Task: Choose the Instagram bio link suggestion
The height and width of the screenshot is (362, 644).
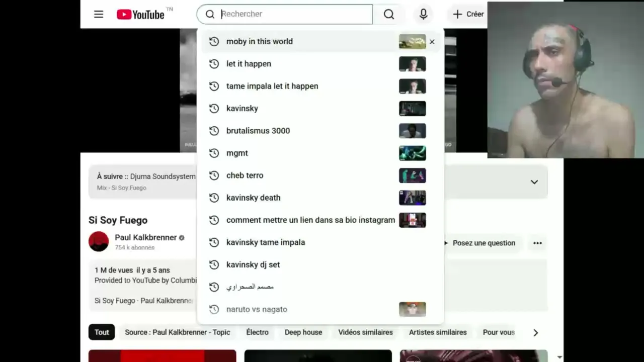Action: 322,220
